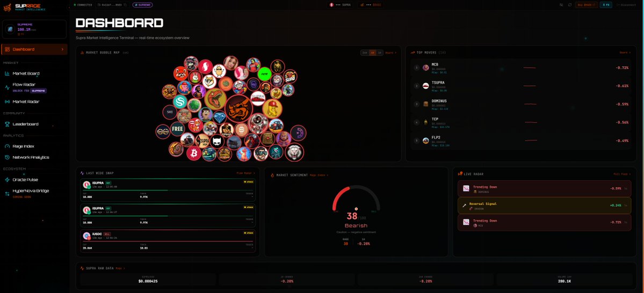Click the DOMINUS row in Top Movers
Viewport: 644px width, 293px height.
[520, 104]
